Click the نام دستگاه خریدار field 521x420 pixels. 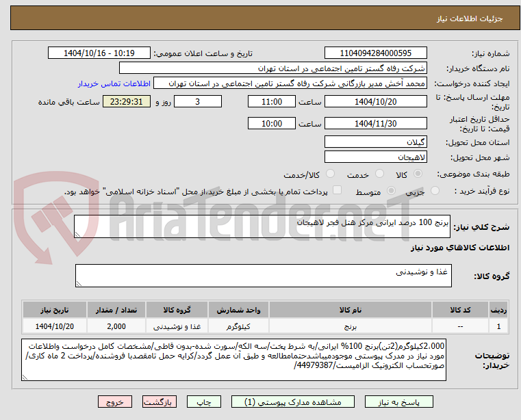pos(272,68)
